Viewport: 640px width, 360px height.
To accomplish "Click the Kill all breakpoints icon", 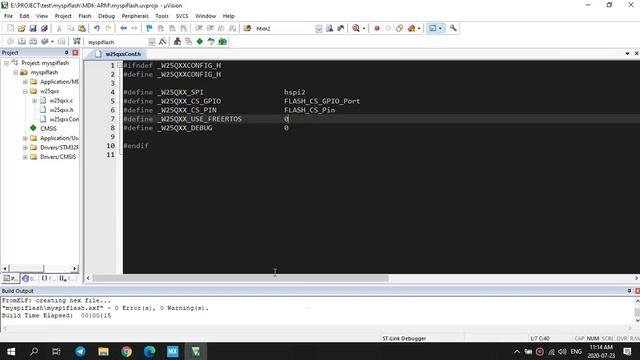I will click(x=411, y=28).
